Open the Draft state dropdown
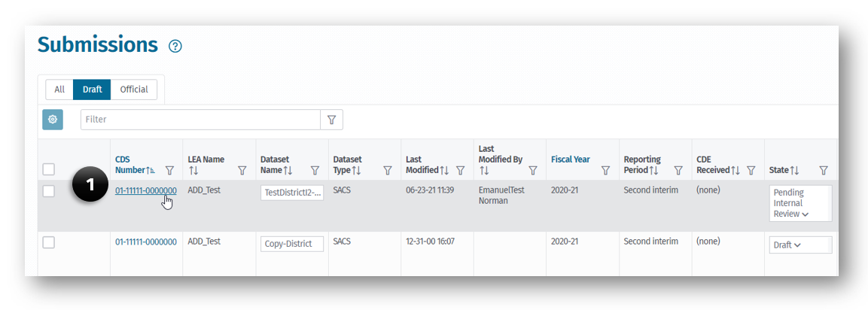The image size is (868, 310). 800,245
